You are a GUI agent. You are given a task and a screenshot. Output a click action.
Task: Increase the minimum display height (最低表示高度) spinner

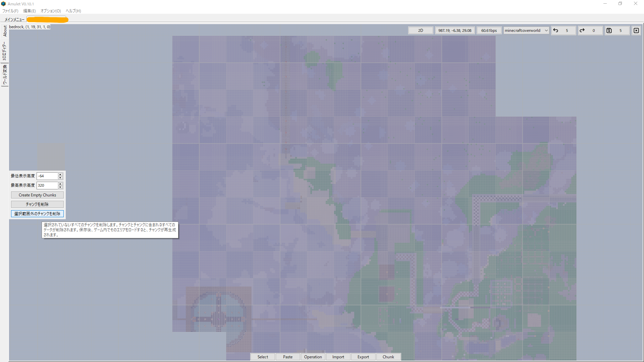click(x=60, y=174)
